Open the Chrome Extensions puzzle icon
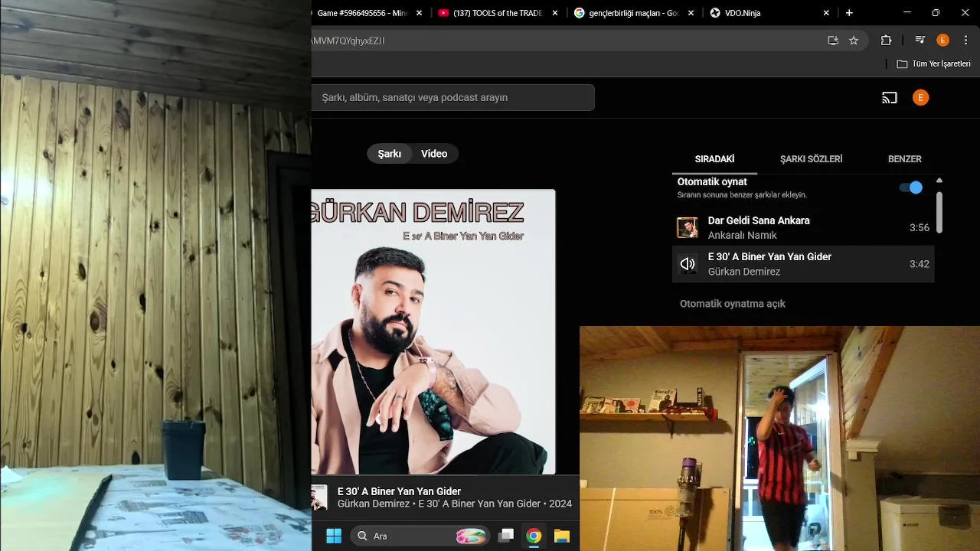The height and width of the screenshot is (551, 980). click(887, 41)
